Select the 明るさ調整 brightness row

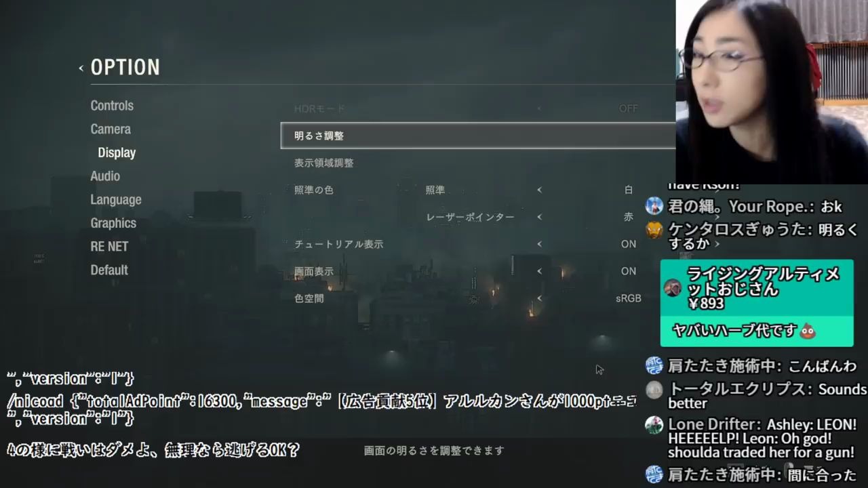click(478, 136)
